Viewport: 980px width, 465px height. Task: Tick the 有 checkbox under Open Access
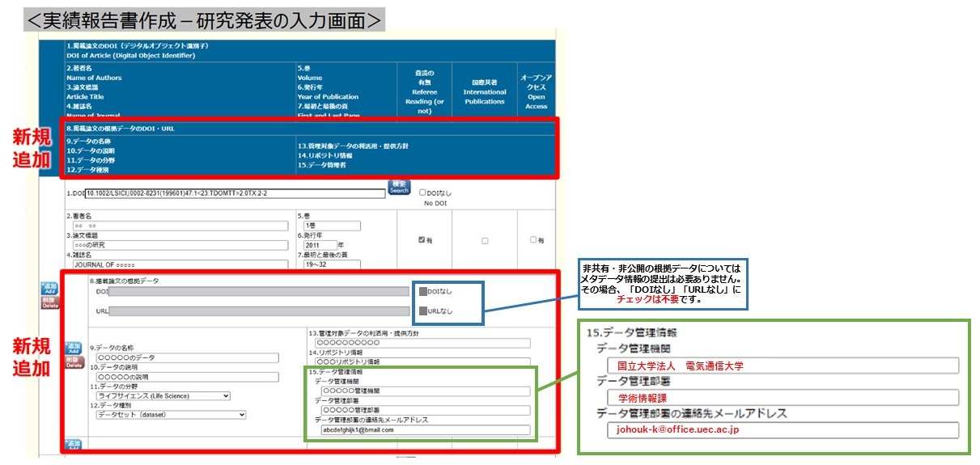click(533, 240)
